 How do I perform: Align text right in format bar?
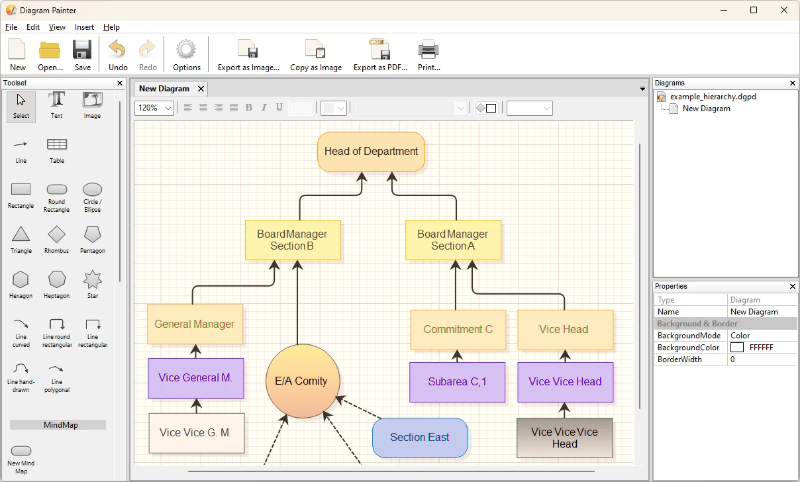tap(218, 108)
